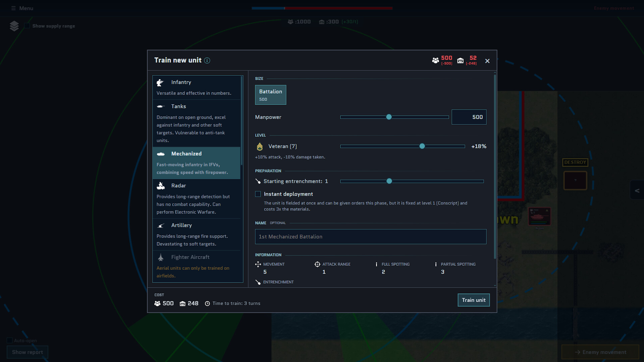Click the Train unit button
The image size is (644, 362).
tap(474, 300)
